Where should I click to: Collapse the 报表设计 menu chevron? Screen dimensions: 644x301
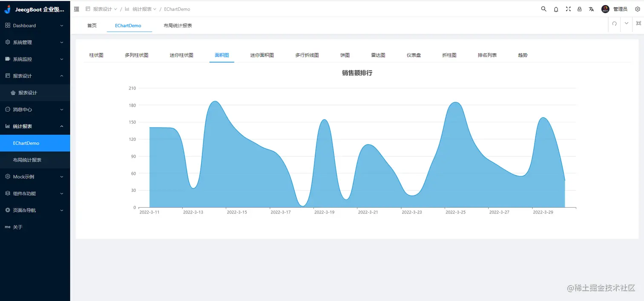pos(62,76)
